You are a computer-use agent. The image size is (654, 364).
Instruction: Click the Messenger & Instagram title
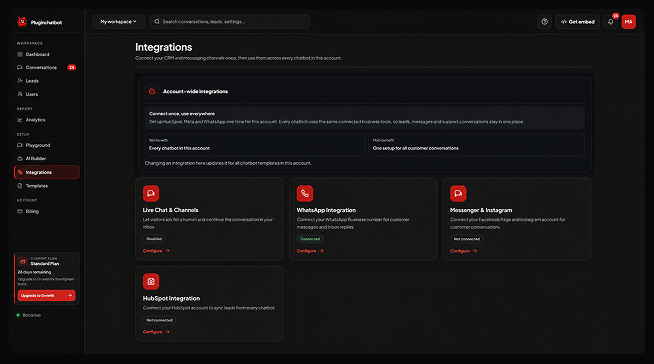(x=481, y=210)
